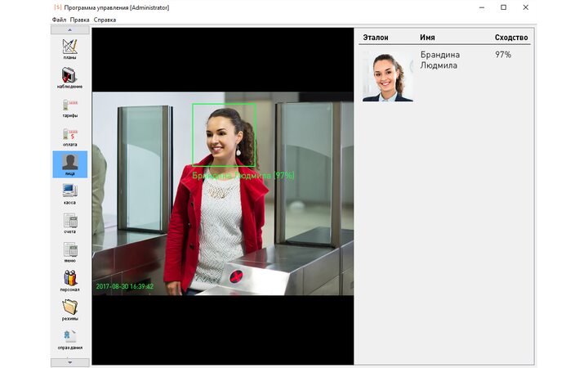Open the наблюдение (surveillance) section
The image size is (588, 368).
pos(69,76)
